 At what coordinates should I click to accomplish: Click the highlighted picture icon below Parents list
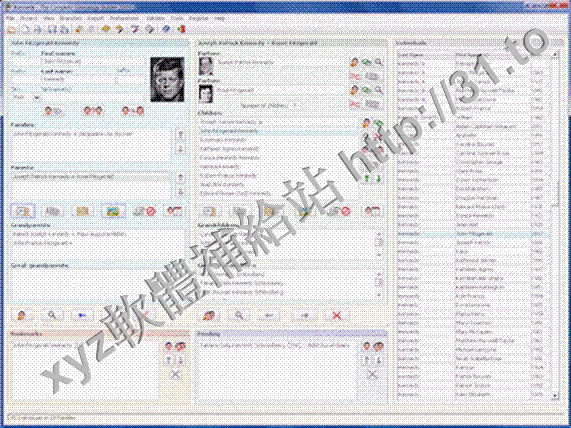click(x=113, y=211)
